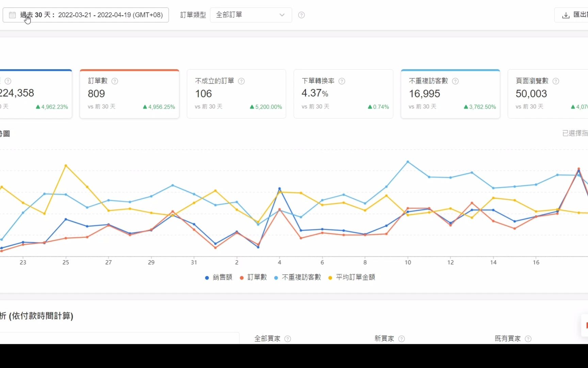
Task: Click the 0.74% growth value
Action: point(378,107)
